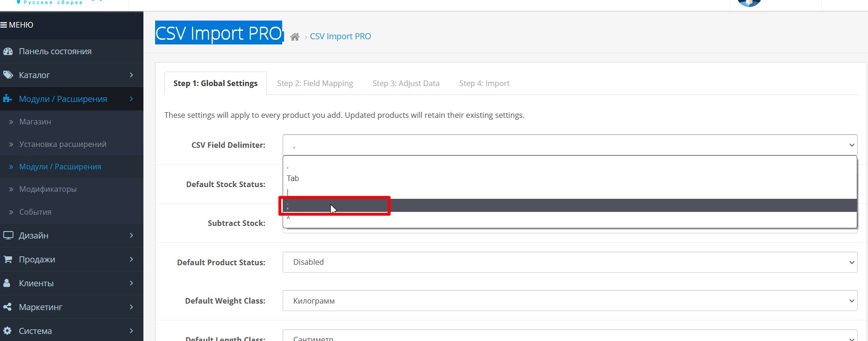The height and width of the screenshot is (341, 868).
Task: Open Установка расширений sidebar link
Action: [x=63, y=144]
